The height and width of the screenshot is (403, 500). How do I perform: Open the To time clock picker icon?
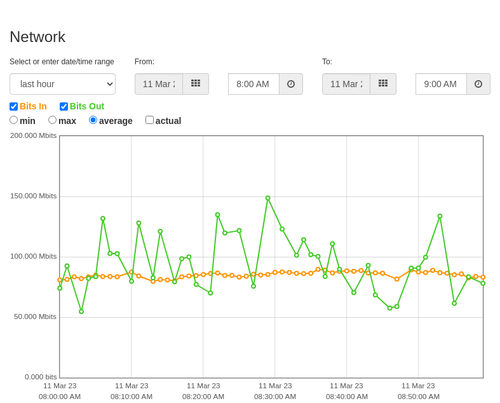tap(478, 84)
